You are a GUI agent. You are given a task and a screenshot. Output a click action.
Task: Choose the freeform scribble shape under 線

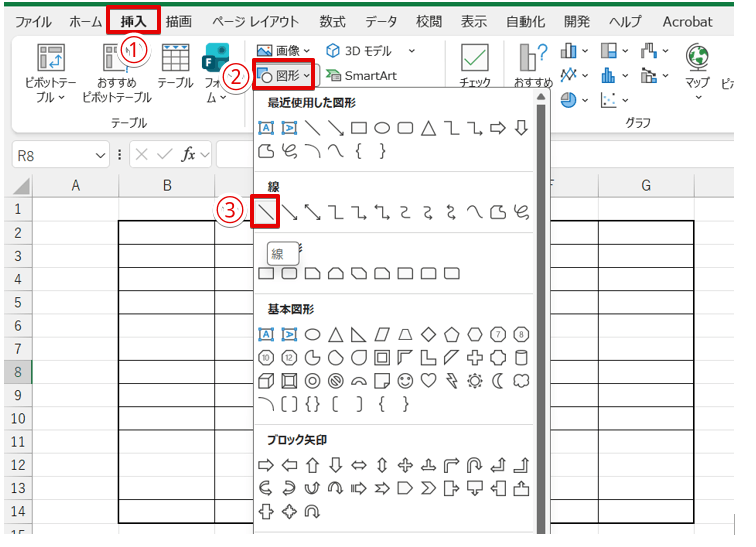pos(521,212)
